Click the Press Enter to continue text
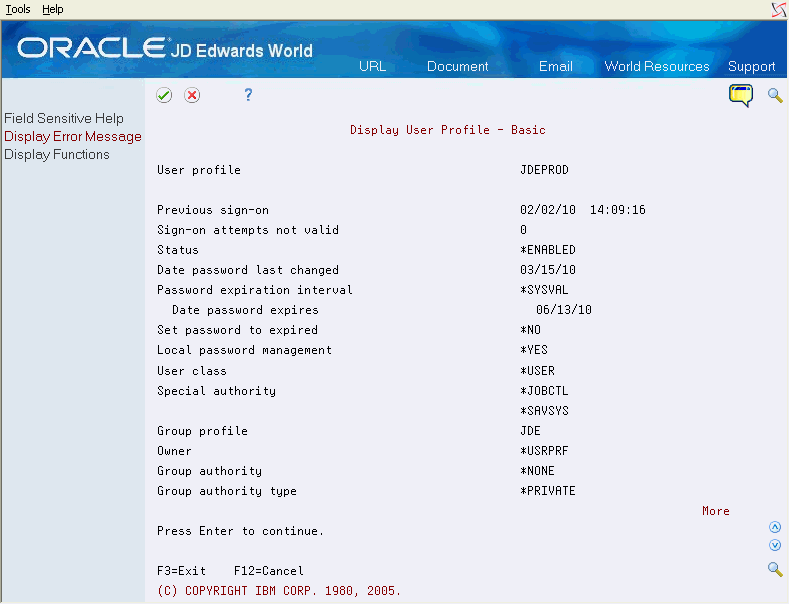The image size is (789, 604). 241,531
